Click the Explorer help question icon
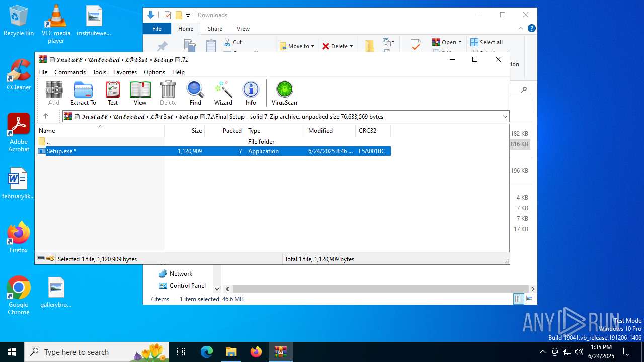 [532, 28]
